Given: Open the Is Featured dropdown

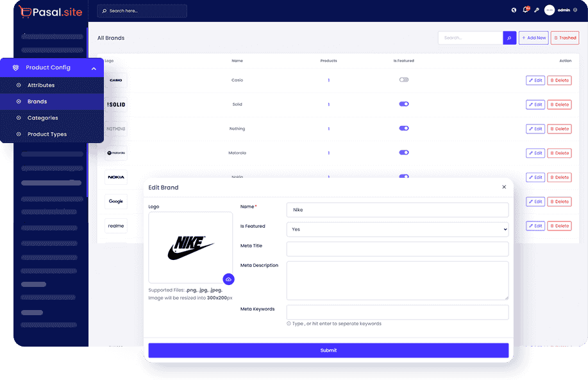Looking at the screenshot, I should click(x=398, y=229).
